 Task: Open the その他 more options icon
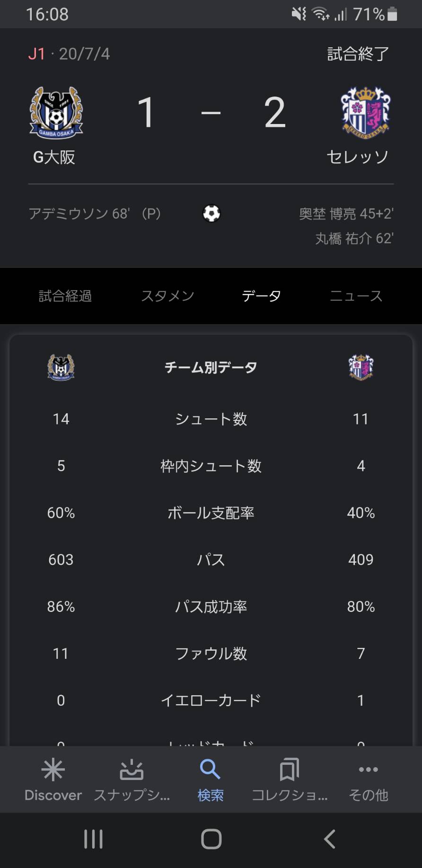[x=368, y=770]
